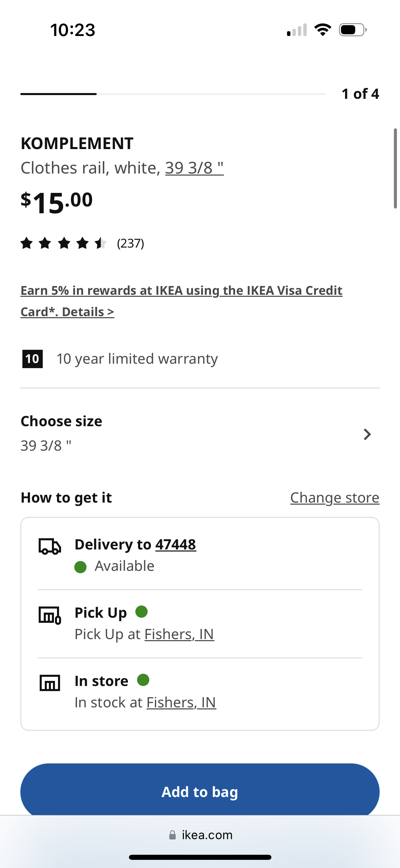This screenshot has height=868, width=400.
Task: Expand the Choose size chevron
Action: click(367, 434)
